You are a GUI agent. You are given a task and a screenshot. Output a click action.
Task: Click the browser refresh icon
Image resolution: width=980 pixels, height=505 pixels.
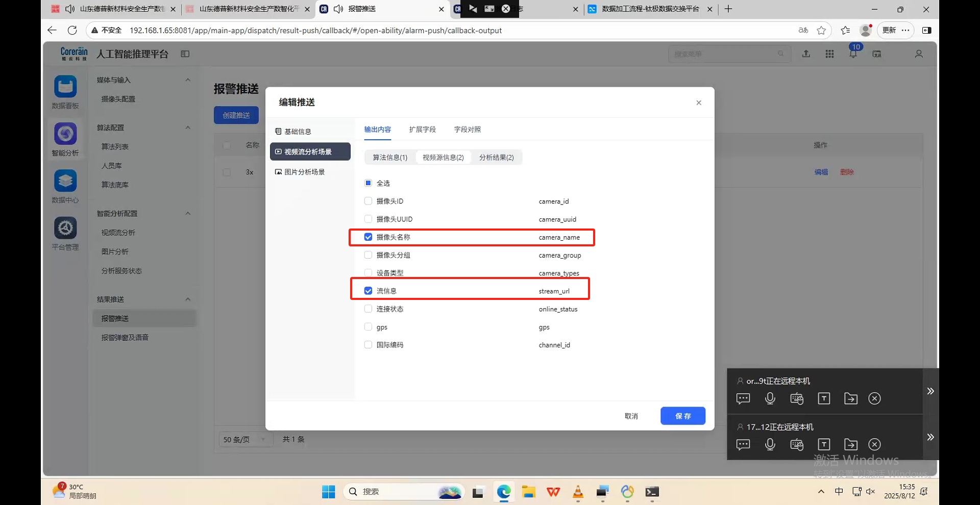point(72,30)
